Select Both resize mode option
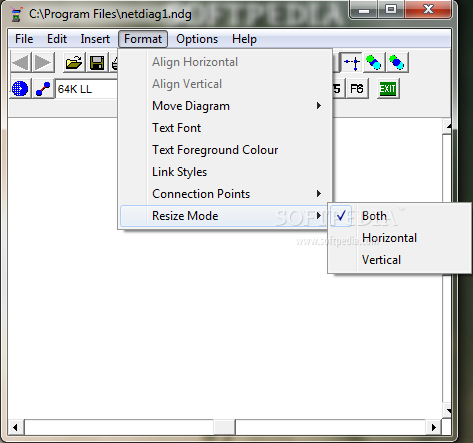The height and width of the screenshot is (443, 473). [399, 216]
